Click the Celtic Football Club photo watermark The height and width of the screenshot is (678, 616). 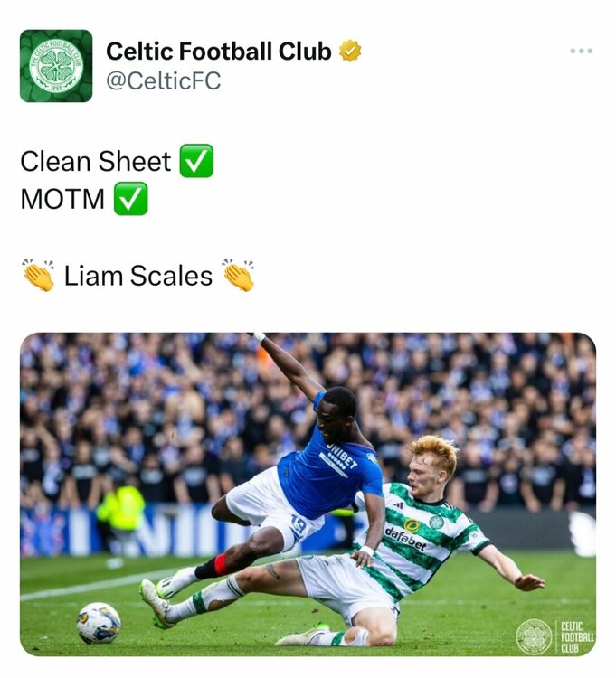(x=555, y=637)
